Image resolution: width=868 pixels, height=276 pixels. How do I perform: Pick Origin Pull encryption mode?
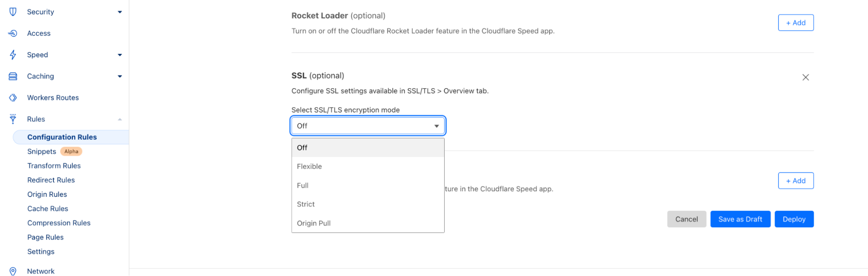(x=314, y=223)
